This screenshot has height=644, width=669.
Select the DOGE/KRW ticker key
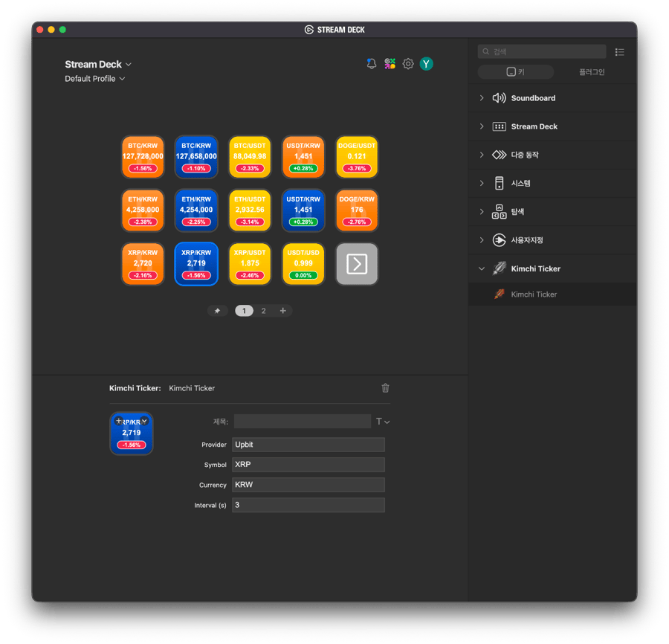click(x=357, y=210)
